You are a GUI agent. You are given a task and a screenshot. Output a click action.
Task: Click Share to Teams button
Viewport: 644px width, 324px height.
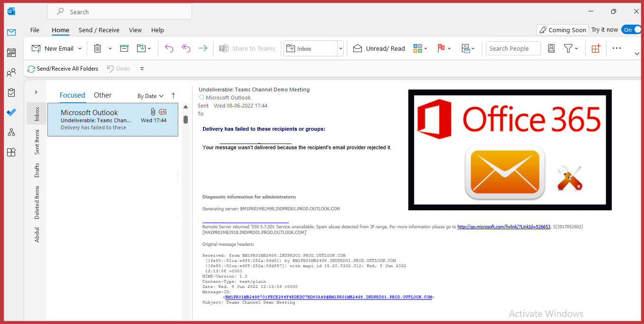247,48
